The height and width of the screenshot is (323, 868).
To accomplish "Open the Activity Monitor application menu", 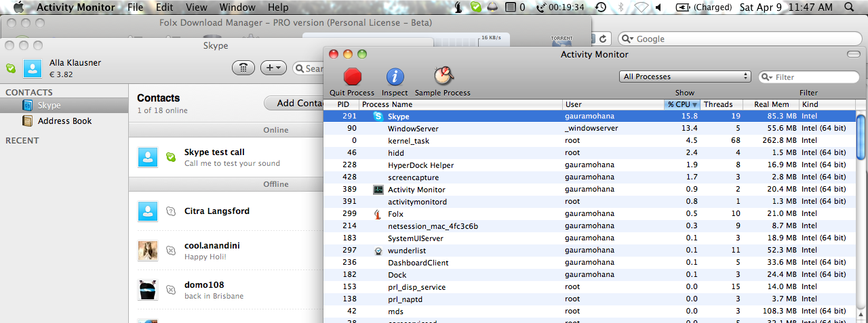I will tap(77, 7).
